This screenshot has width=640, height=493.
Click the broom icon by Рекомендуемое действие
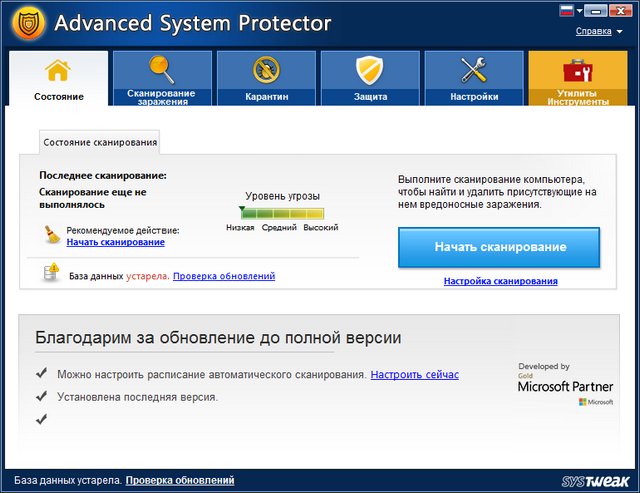pyautogui.click(x=52, y=235)
